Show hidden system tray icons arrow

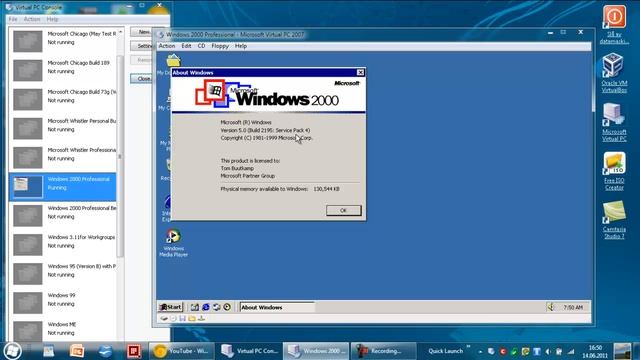point(480,351)
